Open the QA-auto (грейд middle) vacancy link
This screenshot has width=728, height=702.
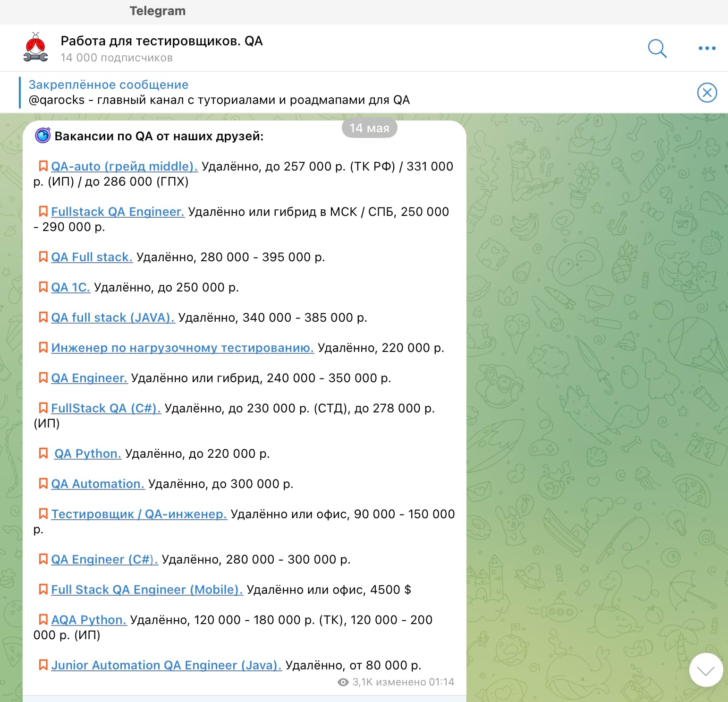[124, 166]
